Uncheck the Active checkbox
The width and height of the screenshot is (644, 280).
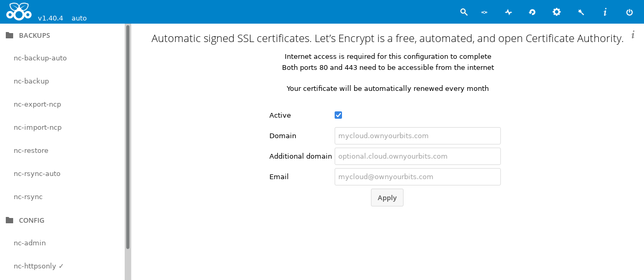point(338,115)
